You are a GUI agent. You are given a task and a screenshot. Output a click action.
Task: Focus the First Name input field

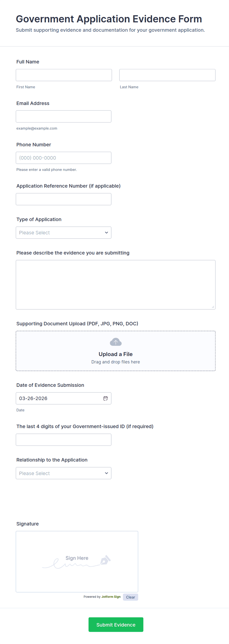click(x=64, y=75)
